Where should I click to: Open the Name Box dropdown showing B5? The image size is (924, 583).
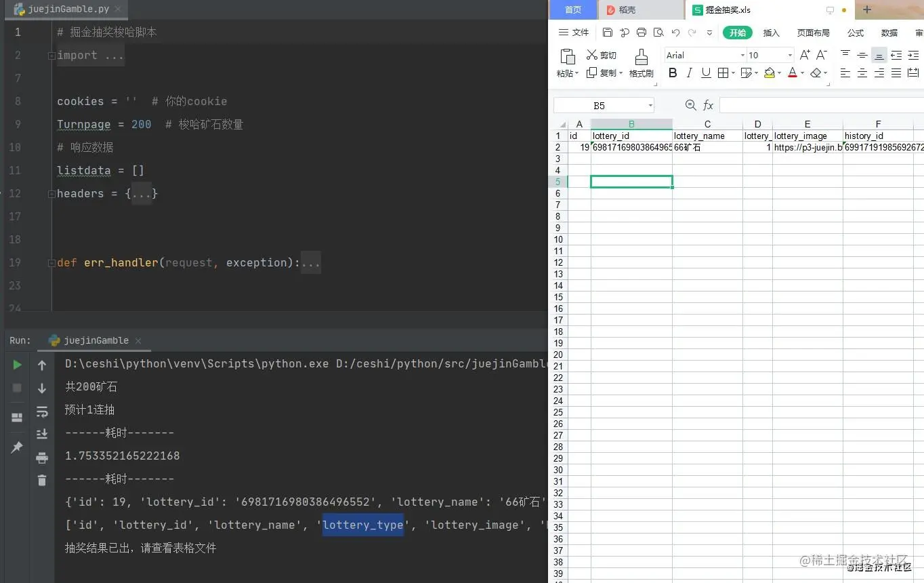pyautogui.click(x=650, y=106)
